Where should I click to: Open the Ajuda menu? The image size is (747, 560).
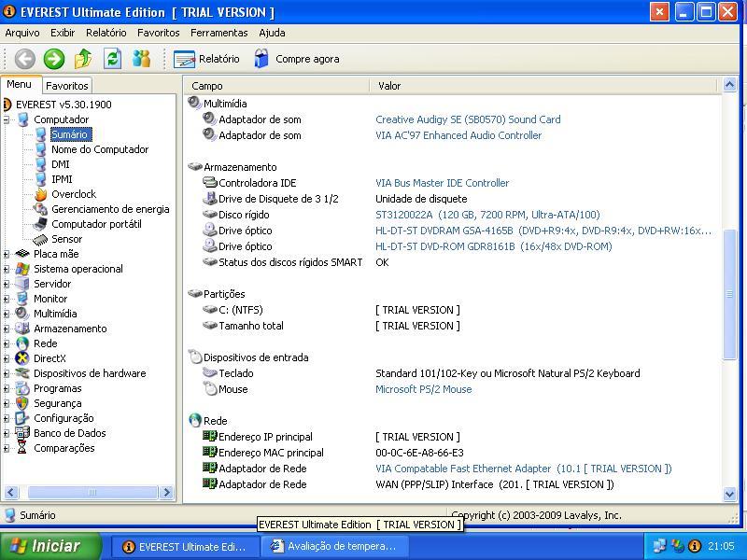pos(272,33)
